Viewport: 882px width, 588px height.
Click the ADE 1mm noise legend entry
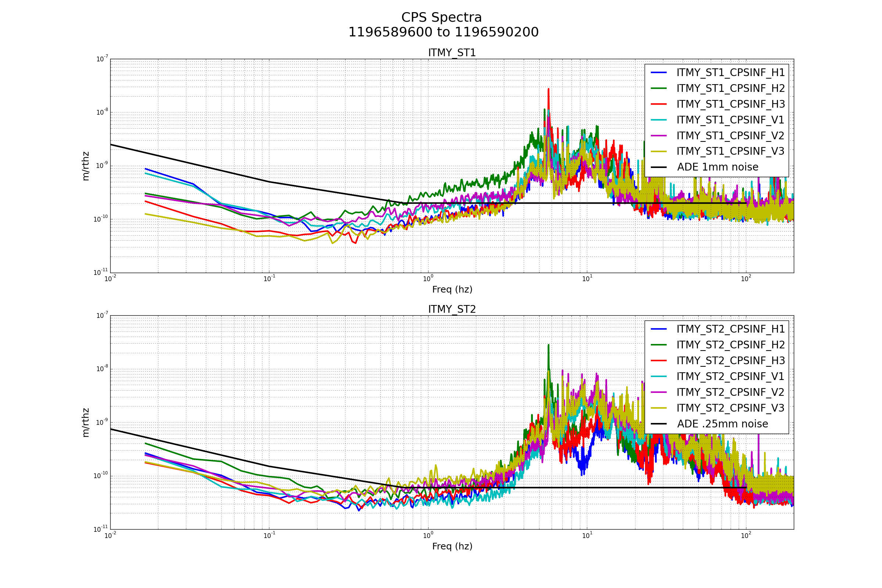coord(717,167)
